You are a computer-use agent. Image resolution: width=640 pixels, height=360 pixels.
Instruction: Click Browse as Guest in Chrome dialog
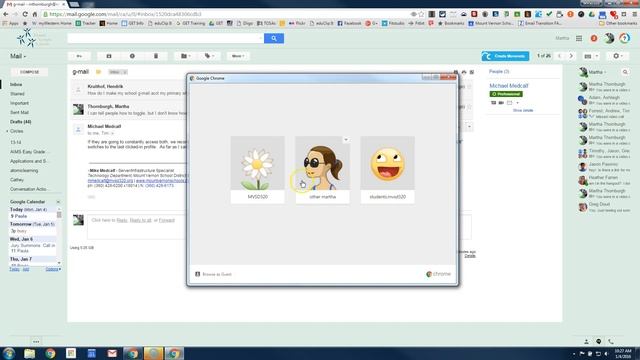[x=213, y=274]
